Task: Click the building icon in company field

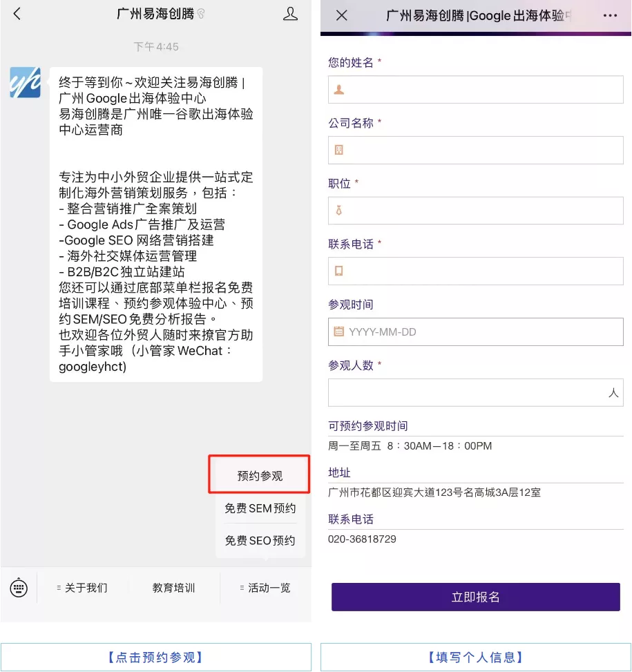Action: click(339, 150)
